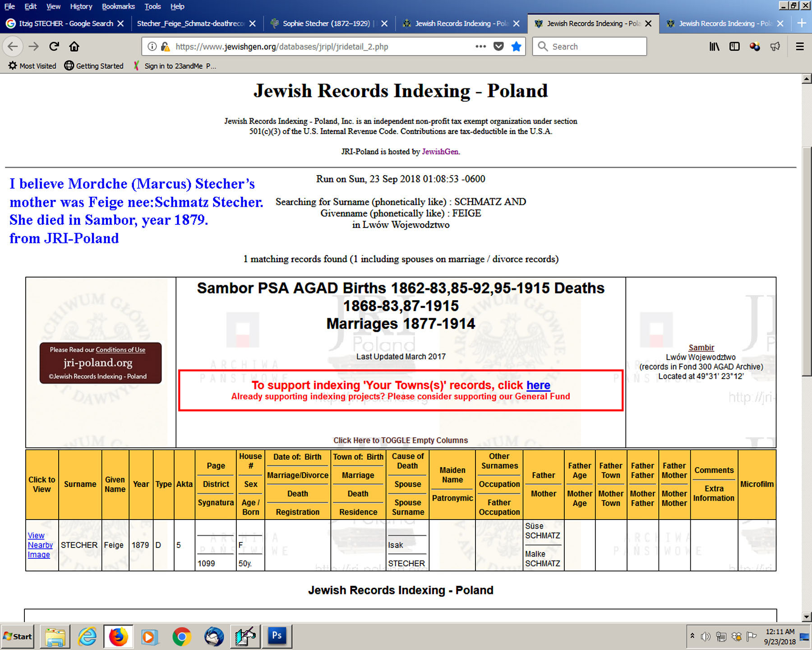Open Sign in to 23andMe bookmark
The image size is (812, 650).
(x=175, y=66)
